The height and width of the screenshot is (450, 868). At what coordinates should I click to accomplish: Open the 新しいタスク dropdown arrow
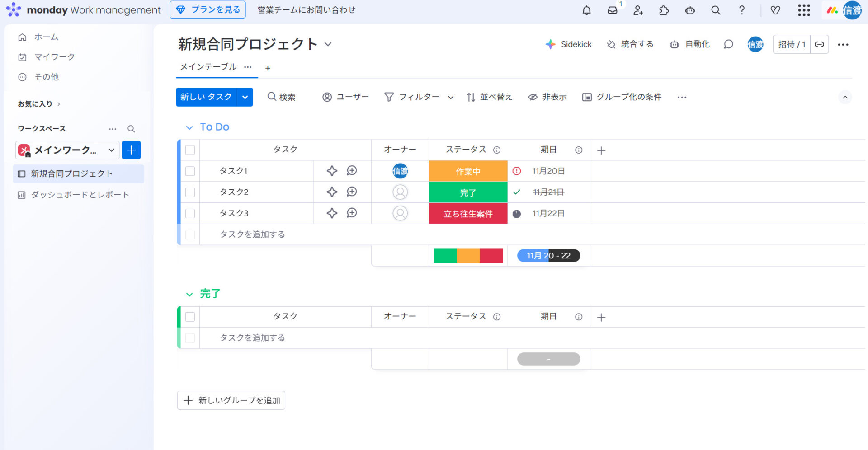coord(245,97)
